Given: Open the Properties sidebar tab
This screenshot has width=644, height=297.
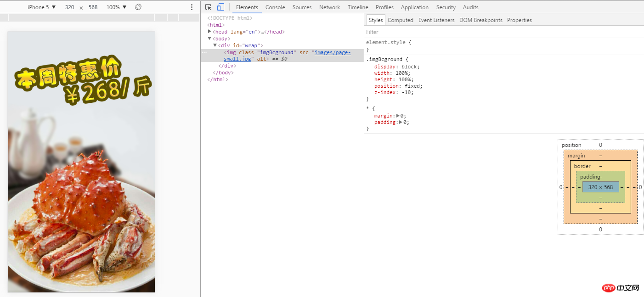Looking at the screenshot, I should [520, 20].
